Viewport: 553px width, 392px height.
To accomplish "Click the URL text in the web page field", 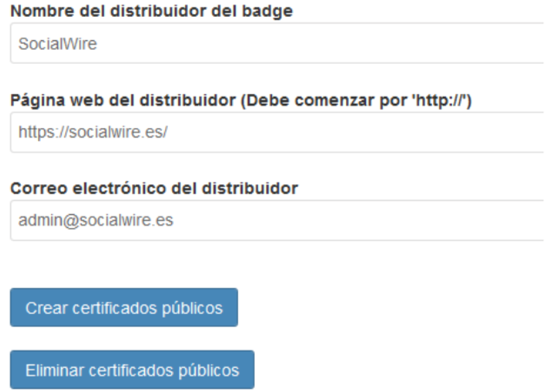I will 93,132.
